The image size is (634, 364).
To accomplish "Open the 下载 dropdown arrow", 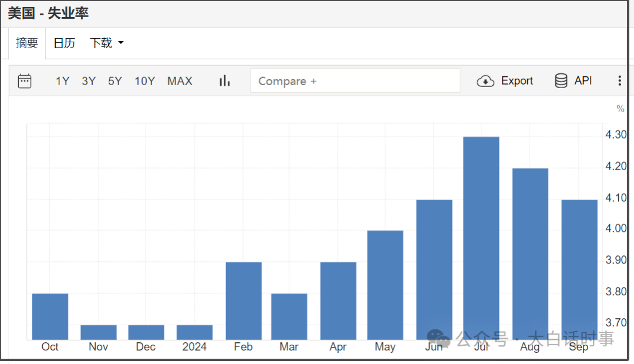I will click(120, 42).
